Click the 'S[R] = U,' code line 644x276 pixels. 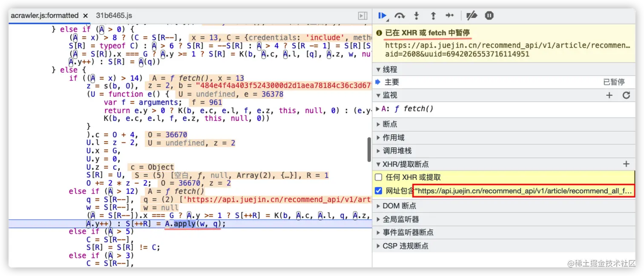point(106,175)
